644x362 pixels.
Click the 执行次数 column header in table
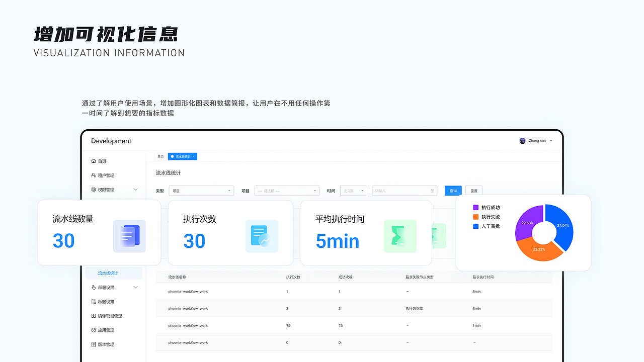click(293, 277)
